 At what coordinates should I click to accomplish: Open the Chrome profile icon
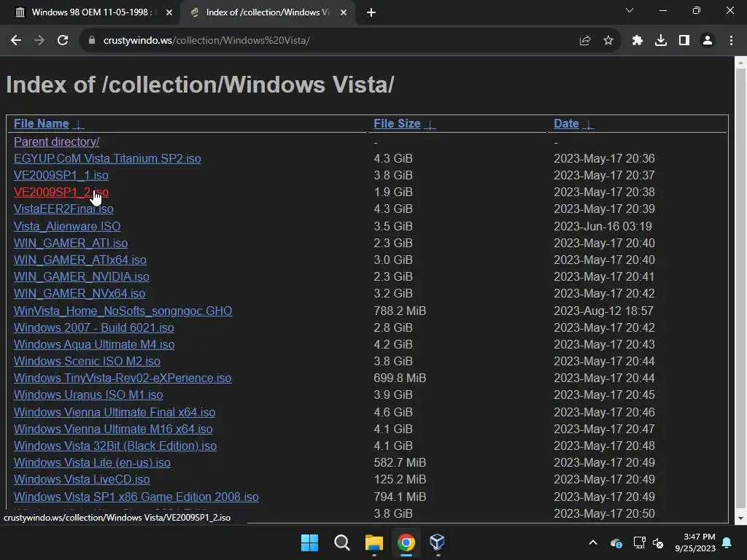coord(708,41)
